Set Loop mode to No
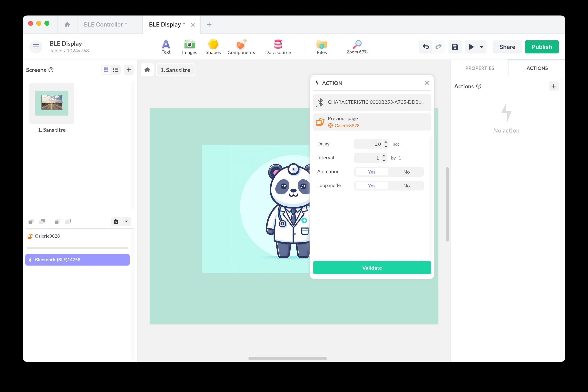 pyautogui.click(x=406, y=186)
